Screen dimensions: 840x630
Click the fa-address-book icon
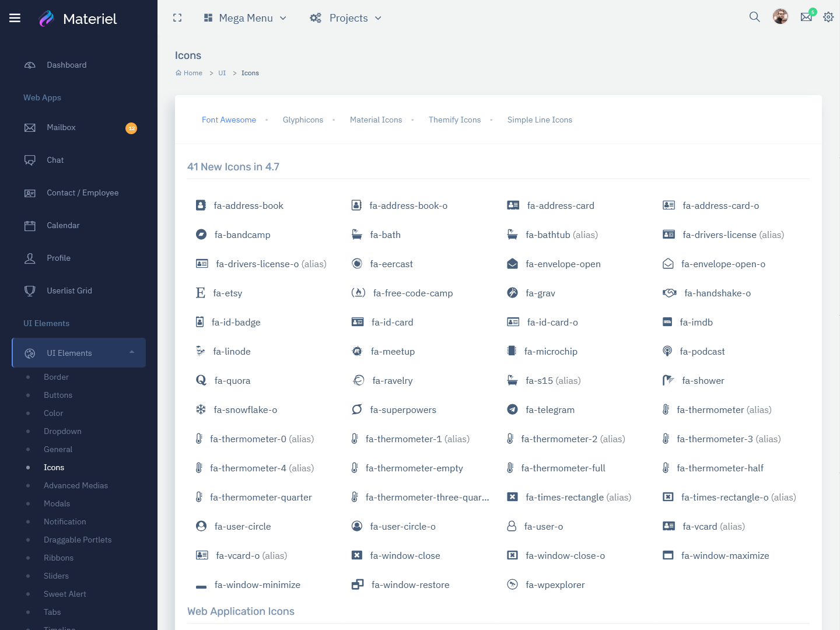click(201, 205)
